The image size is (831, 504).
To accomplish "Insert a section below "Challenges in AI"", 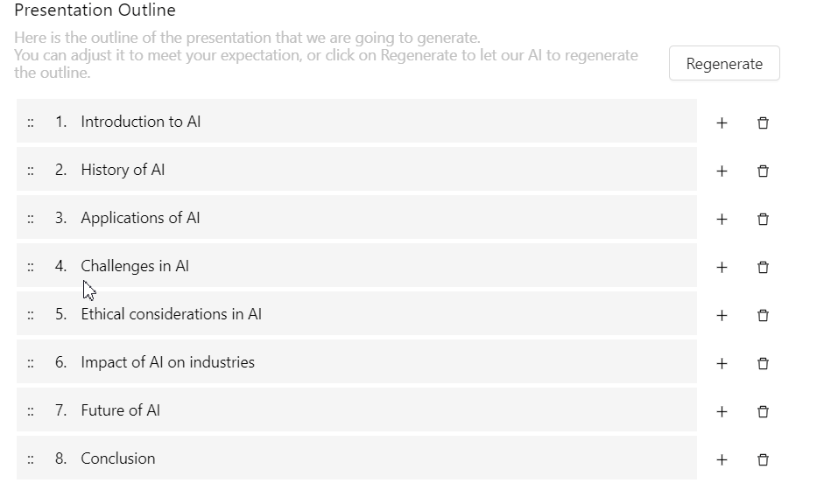I will click(x=722, y=267).
